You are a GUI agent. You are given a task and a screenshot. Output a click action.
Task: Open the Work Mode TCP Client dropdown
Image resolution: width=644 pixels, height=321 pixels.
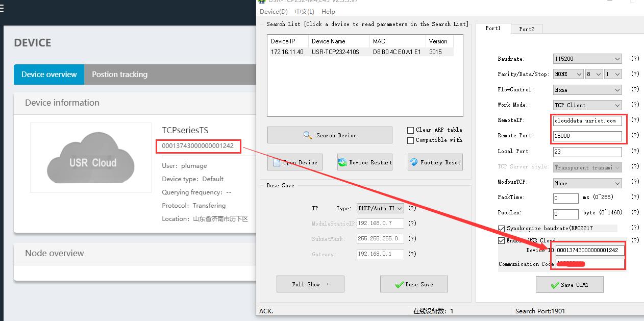coord(587,105)
